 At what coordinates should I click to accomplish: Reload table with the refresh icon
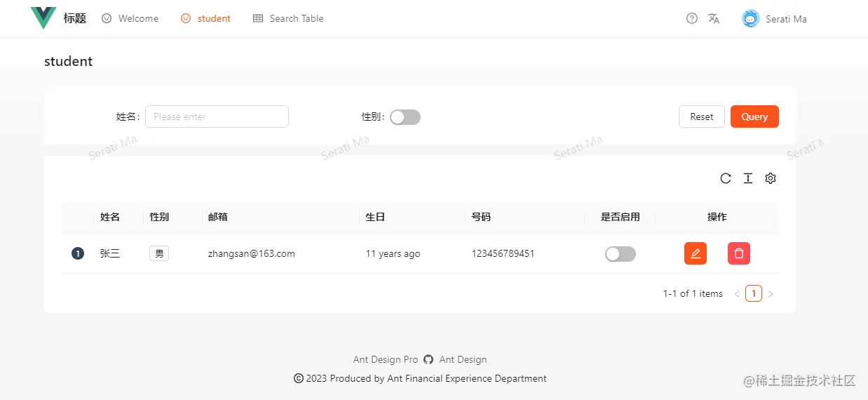(726, 178)
